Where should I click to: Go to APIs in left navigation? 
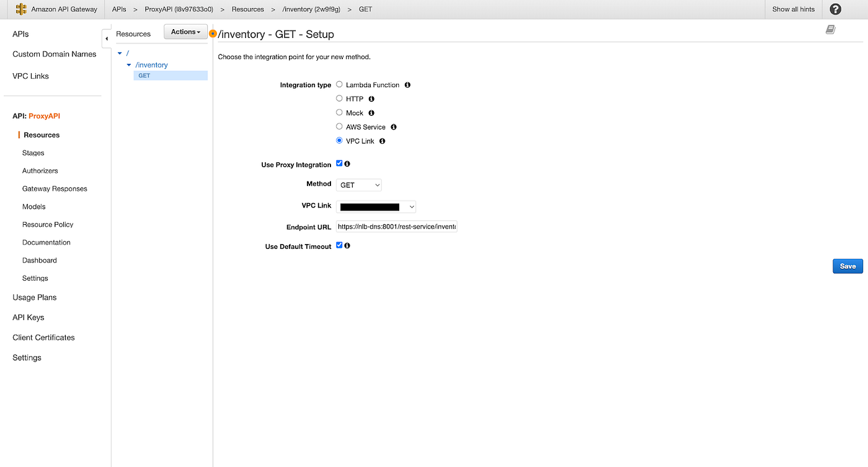pos(20,34)
